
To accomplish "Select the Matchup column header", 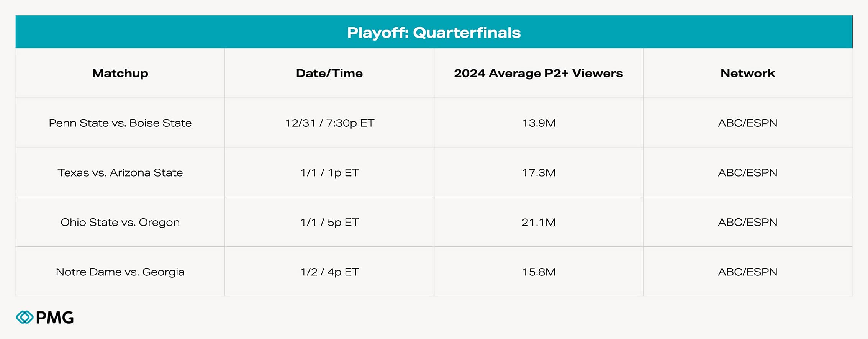I will (x=120, y=73).
